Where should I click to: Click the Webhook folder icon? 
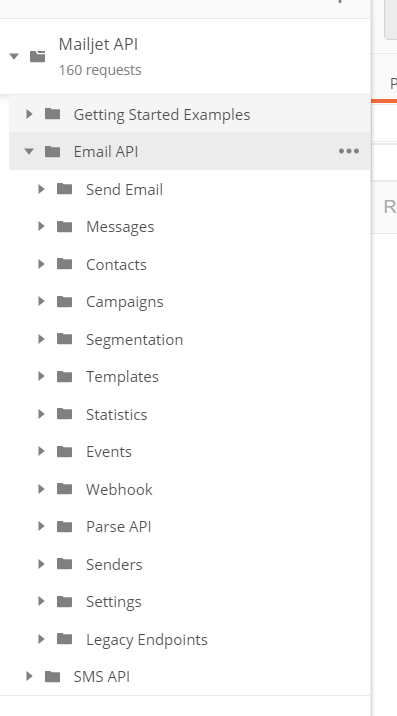pyautogui.click(x=64, y=489)
